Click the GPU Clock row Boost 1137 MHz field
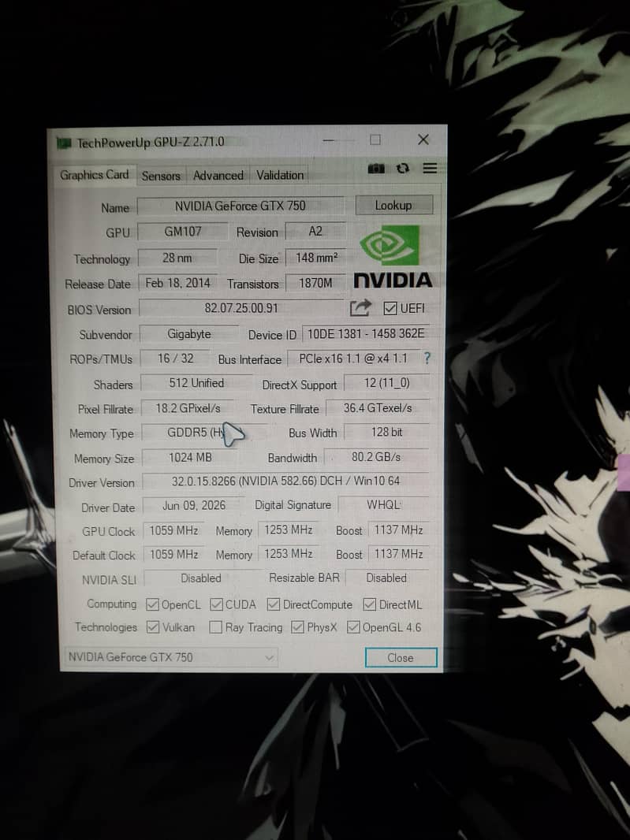Image resolution: width=630 pixels, height=840 pixels. pyautogui.click(x=398, y=530)
